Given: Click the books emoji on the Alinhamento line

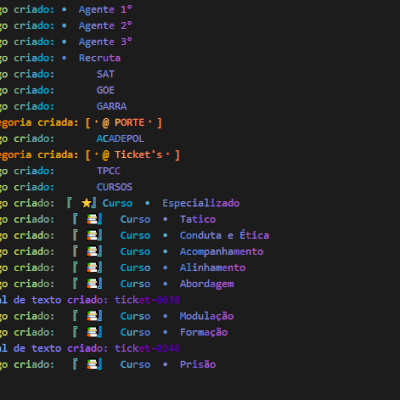Looking at the screenshot, I should 92,267.
